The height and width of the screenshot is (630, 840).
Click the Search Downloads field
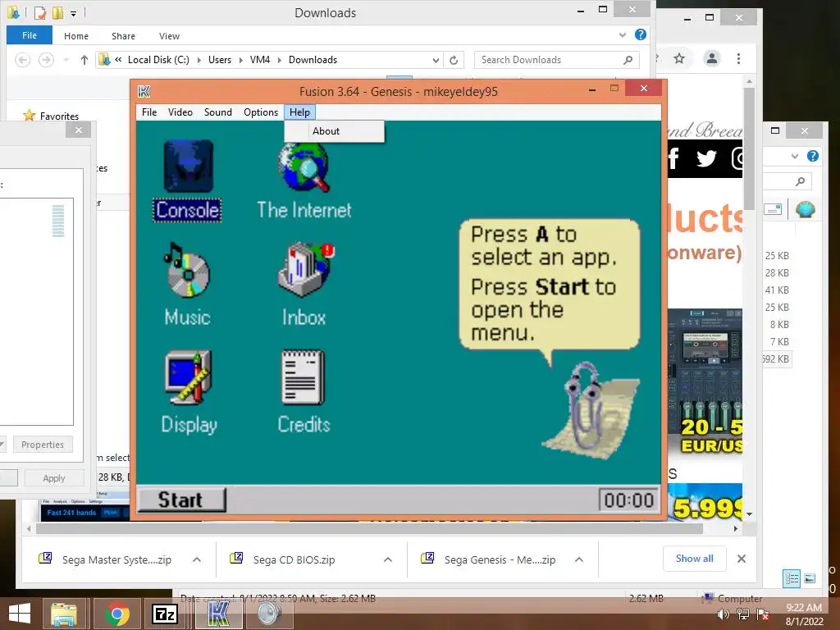pyautogui.click(x=557, y=60)
